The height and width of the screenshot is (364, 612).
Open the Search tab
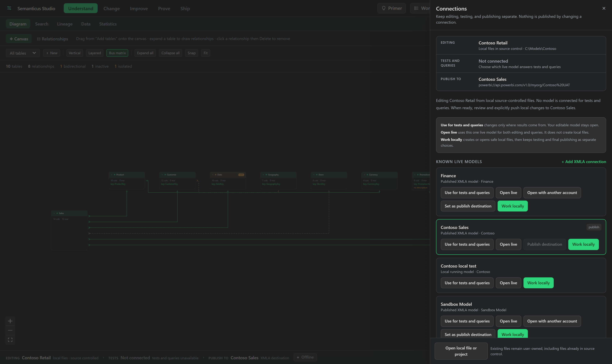click(x=42, y=24)
